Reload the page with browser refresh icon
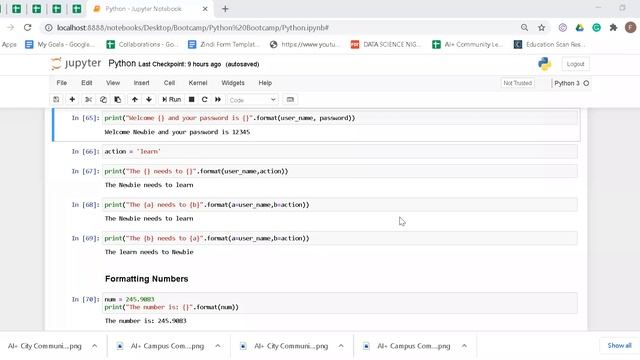The width and height of the screenshot is (640, 360). point(27,28)
